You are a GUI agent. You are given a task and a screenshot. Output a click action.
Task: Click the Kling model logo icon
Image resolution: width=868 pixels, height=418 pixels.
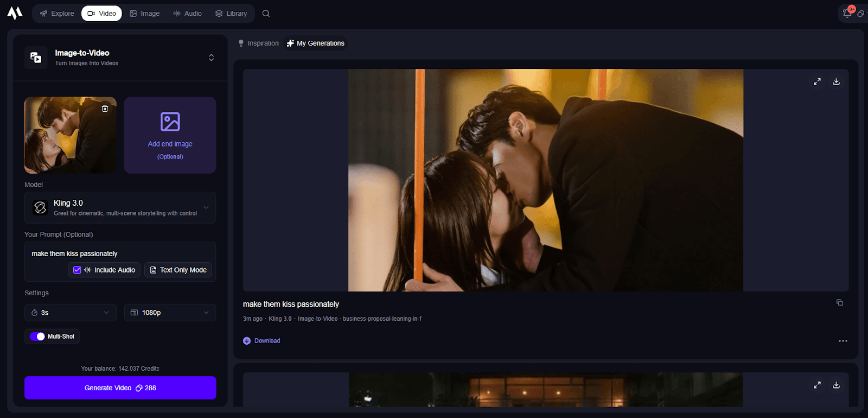pyautogui.click(x=40, y=207)
